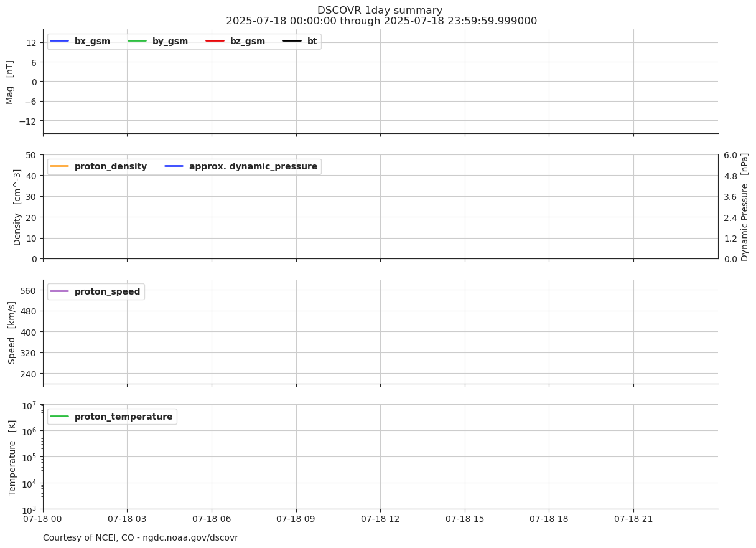Click the NCEI courtesy credit text

pyautogui.click(x=141, y=538)
